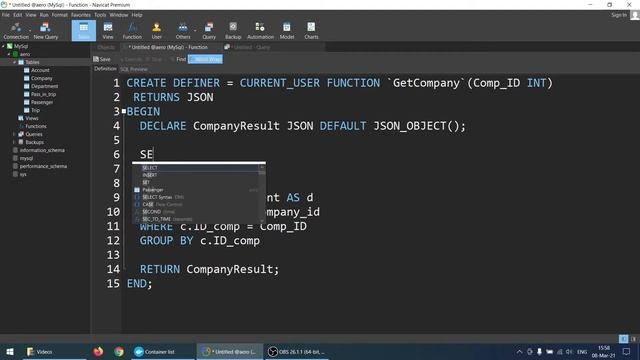640x360 pixels.
Task: Open the Help menu
Action: coord(137,15)
